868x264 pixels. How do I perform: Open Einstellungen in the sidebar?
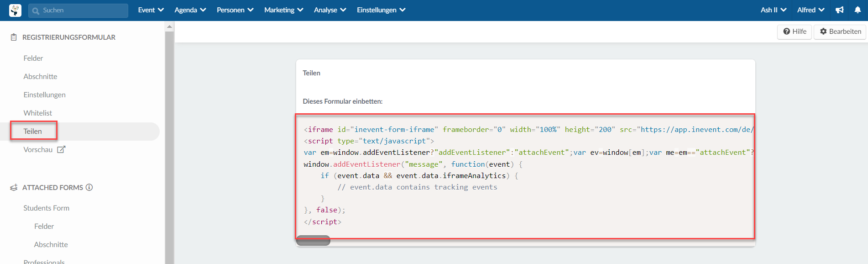44,95
